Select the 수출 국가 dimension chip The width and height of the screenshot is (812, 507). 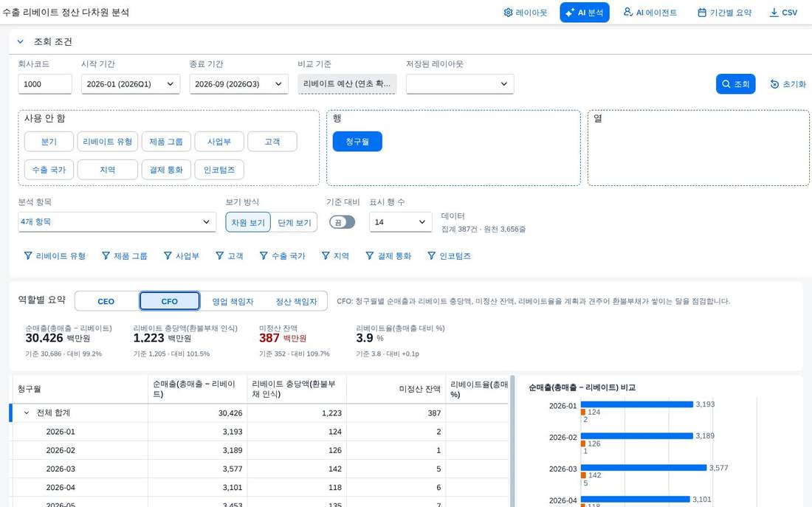click(49, 169)
